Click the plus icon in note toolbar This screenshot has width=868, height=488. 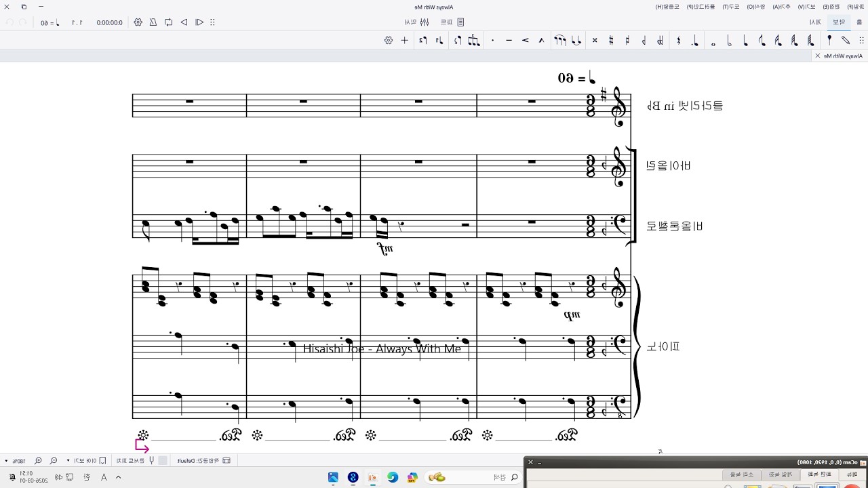pyautogui.click(x=405, y=40)
